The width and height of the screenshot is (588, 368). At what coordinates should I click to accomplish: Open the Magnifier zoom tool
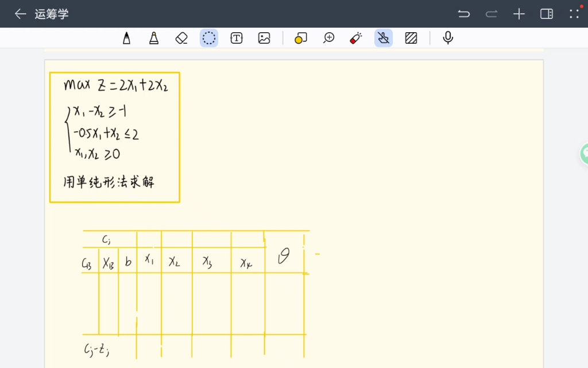click(328, 38)
